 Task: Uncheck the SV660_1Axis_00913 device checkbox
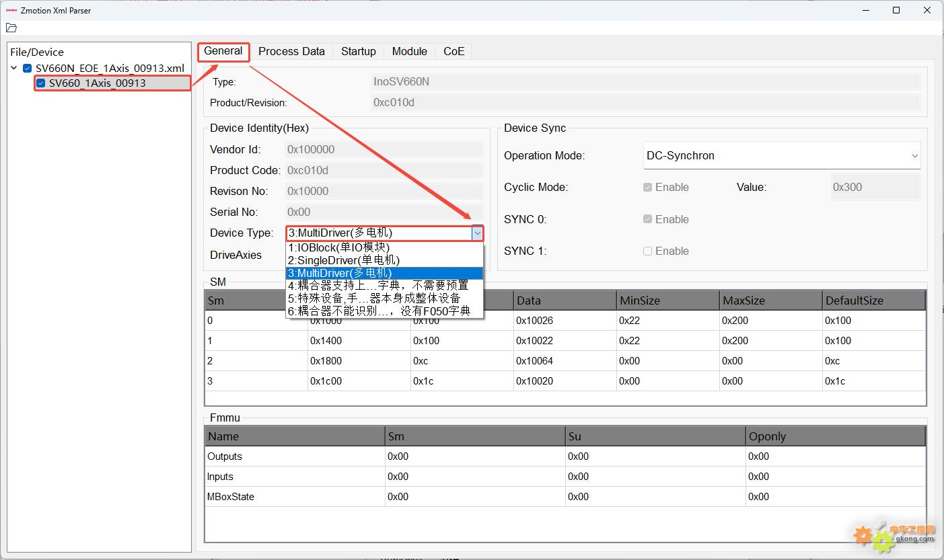click(41, 83)
